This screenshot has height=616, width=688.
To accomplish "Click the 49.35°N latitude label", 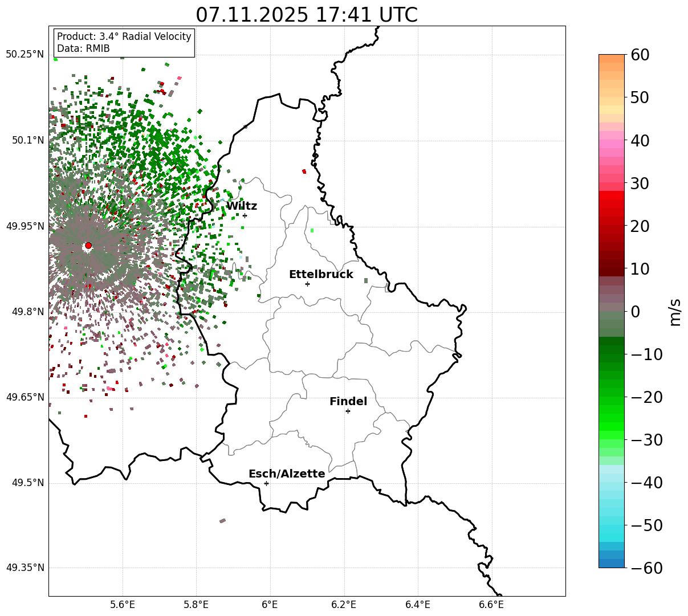I will pos(25,568).
